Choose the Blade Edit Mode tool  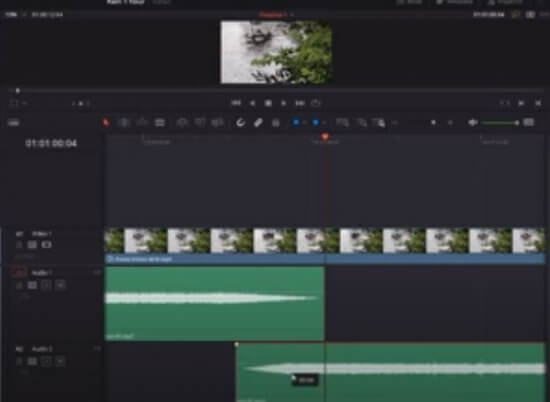160,122
